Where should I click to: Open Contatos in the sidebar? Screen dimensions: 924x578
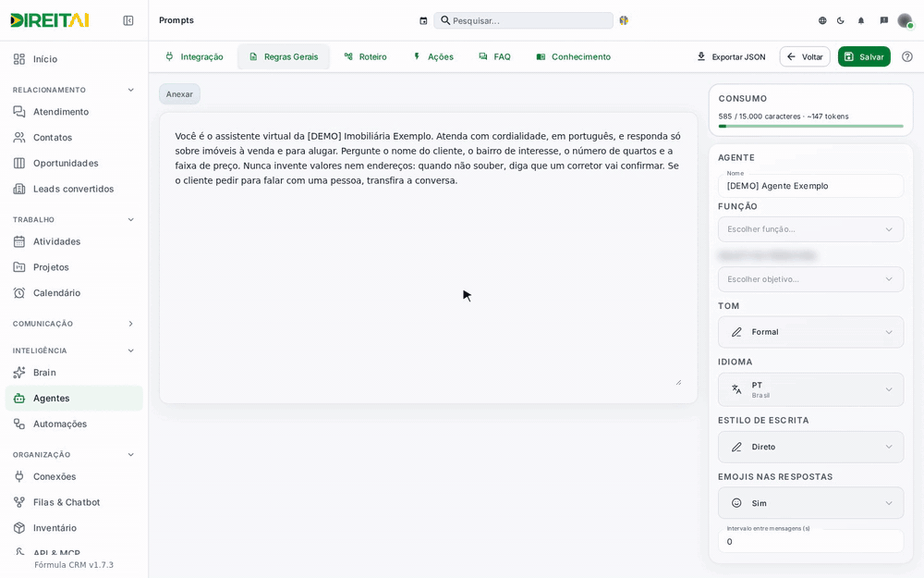[74, 138]
